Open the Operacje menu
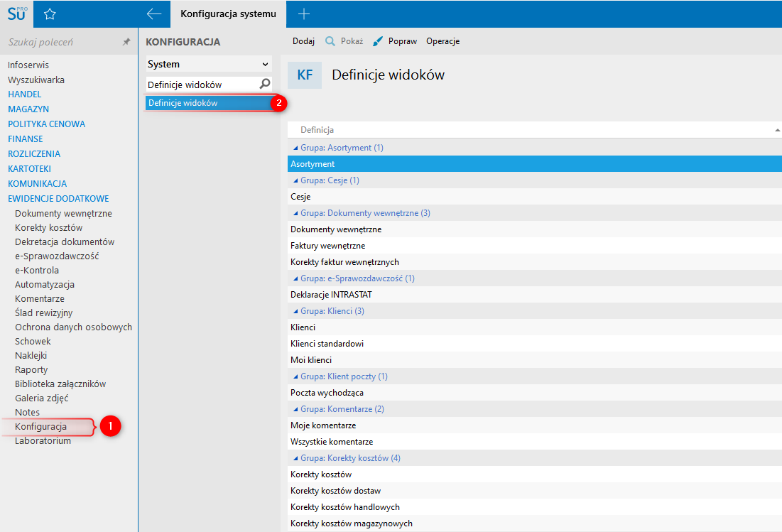782x532 pixels. (x=442, y=41)
